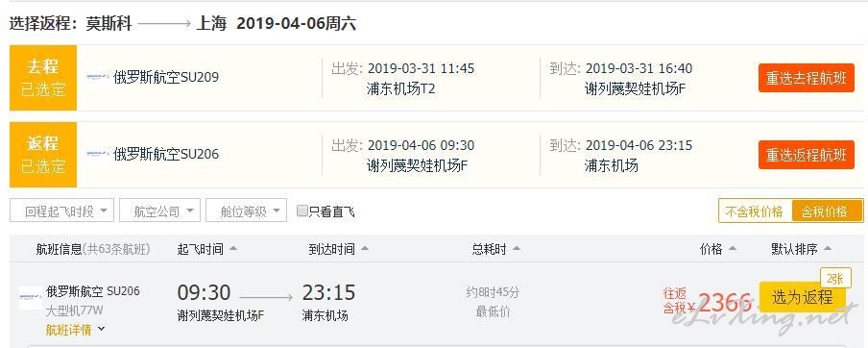868x348 pixels.
Task: Click 重选去程航班 button
Action: pos(807,78)
